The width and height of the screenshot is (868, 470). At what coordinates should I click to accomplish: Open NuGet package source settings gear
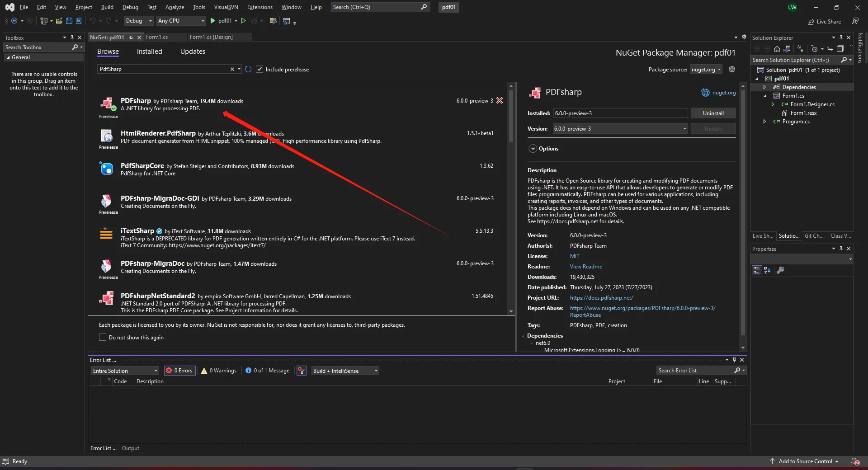pyautogui.click(x=732, y=69)
